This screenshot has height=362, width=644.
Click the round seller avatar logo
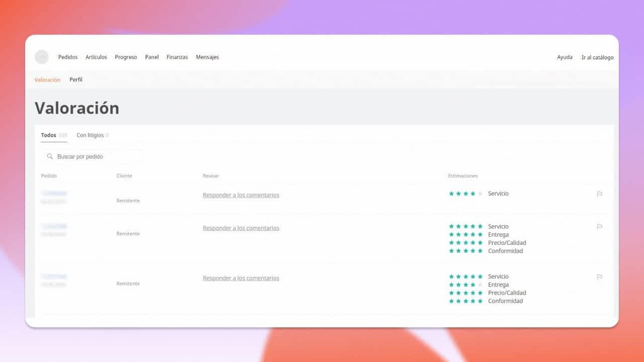point(42,57)
